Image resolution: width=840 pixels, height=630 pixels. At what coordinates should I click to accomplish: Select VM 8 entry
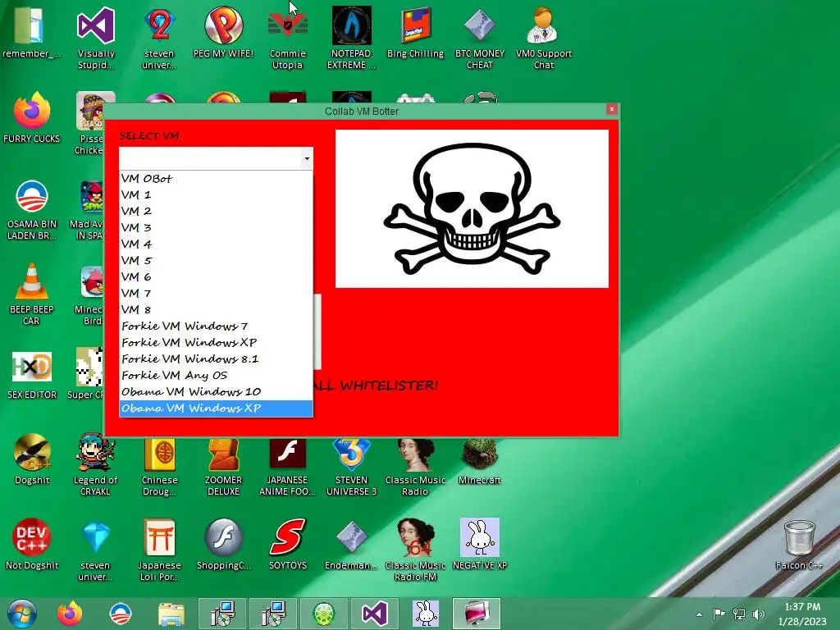[x=216, y=309]
